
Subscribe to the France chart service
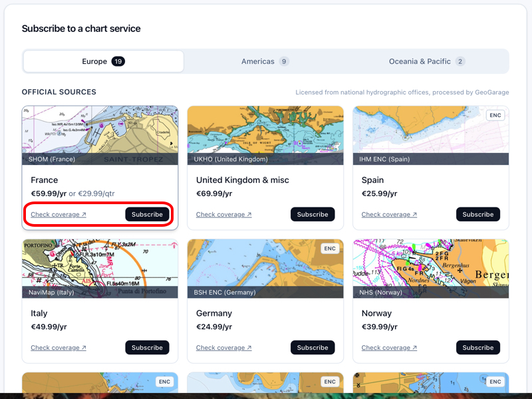pyautogui.click(x=147, y=214)
